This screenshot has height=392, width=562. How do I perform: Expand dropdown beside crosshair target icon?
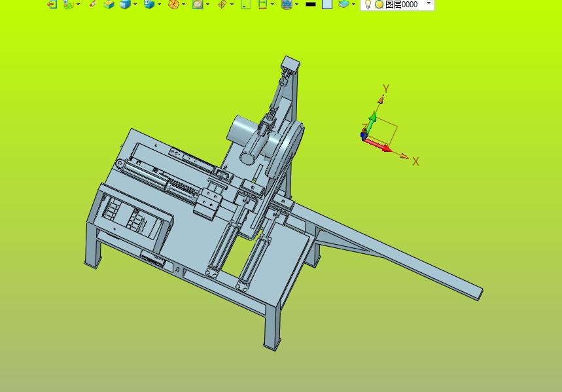point(232,5)
